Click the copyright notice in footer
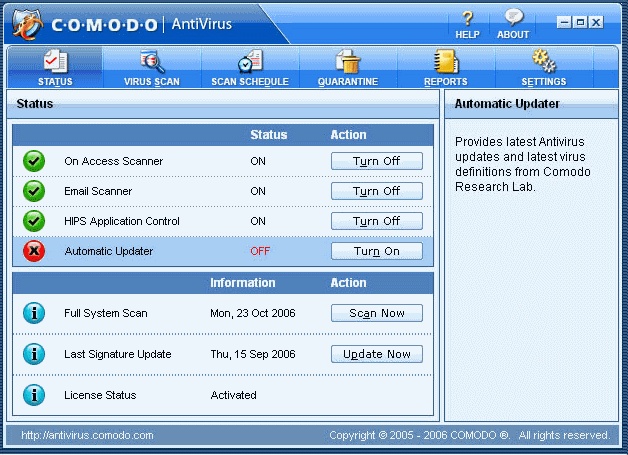Image resolution: width=628 pixels, height=455 pixels. pyautogui.click(x=469, y=435)
